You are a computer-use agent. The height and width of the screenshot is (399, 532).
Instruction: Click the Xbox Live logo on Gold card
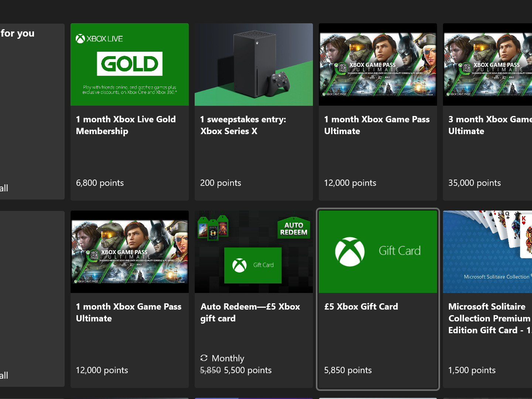[x=99, y=39]
